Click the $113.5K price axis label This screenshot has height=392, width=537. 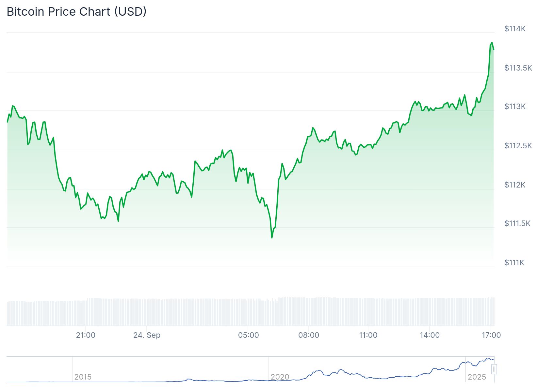point(518,68)
